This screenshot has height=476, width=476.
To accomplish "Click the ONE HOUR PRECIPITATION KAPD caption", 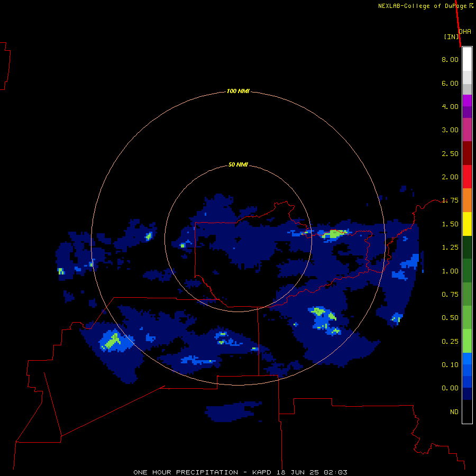I will pos(240,472).
